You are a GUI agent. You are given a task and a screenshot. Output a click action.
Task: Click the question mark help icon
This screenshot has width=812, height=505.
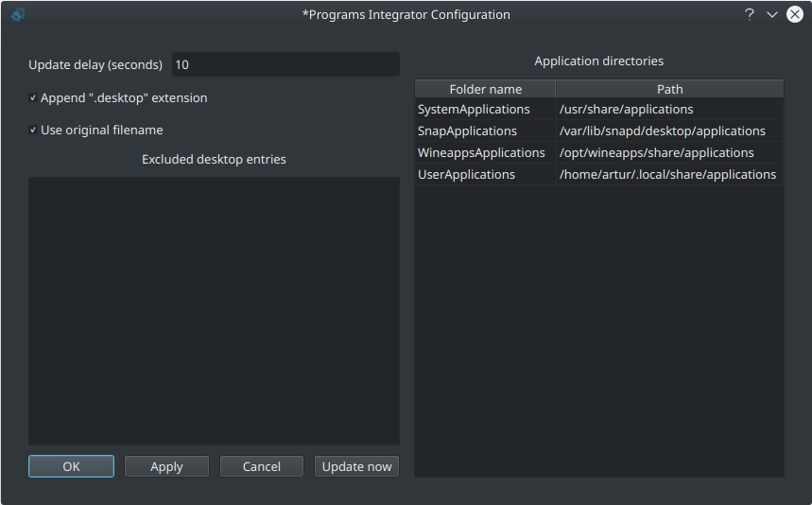point(750,14)
